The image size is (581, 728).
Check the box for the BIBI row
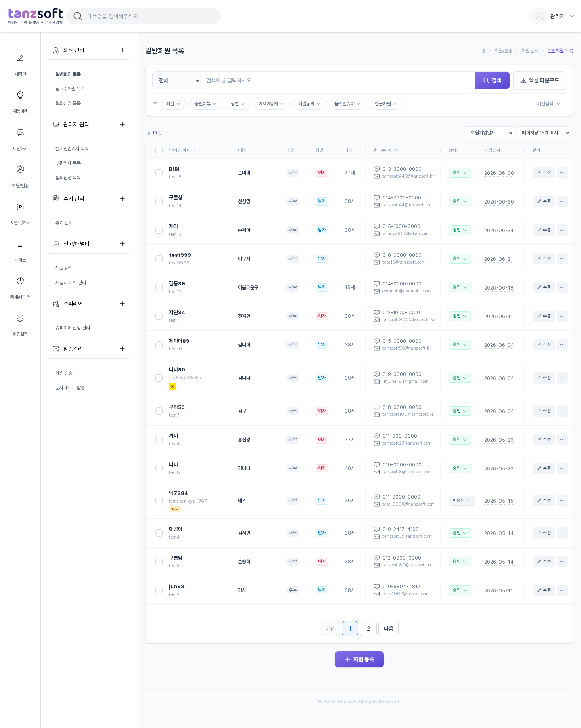[159, 173]
